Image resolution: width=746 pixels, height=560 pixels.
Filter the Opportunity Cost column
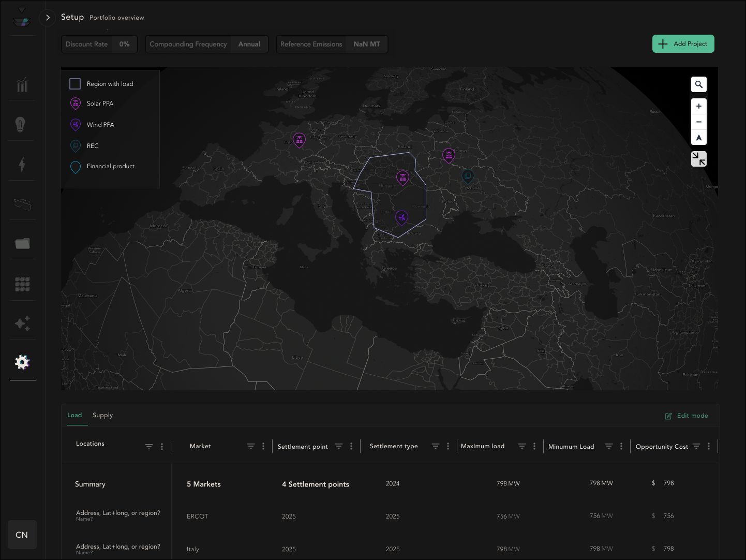(696, 446)
